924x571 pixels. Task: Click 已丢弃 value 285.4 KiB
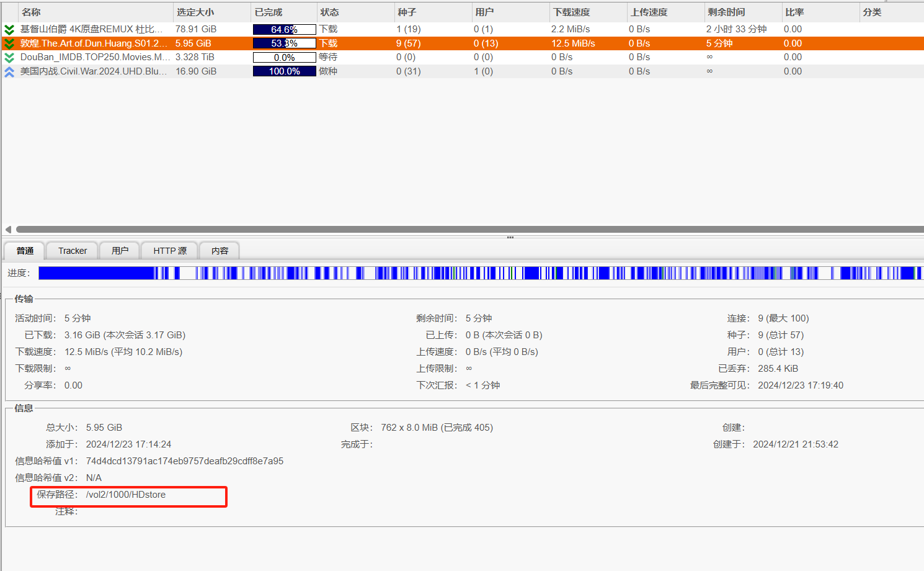pos(778,369)
